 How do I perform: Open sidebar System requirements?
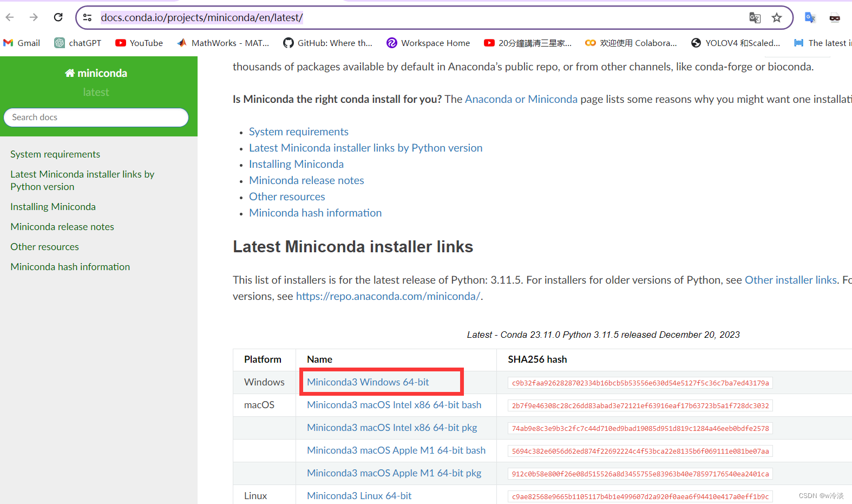55,154
